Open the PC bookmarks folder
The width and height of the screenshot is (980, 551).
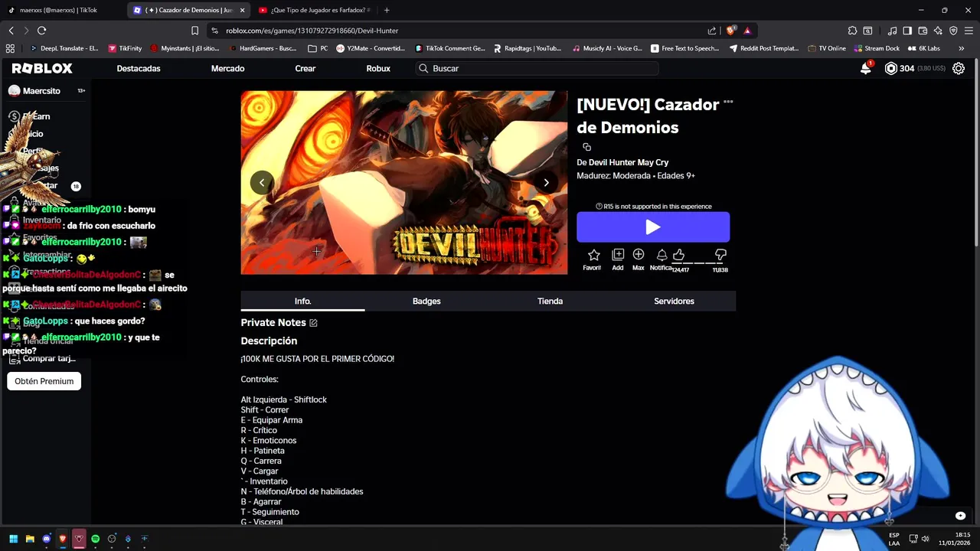click(318, 48)
